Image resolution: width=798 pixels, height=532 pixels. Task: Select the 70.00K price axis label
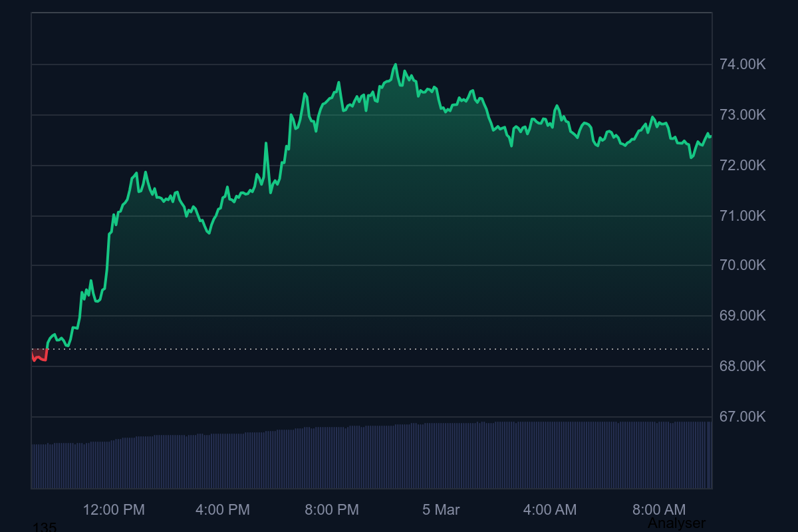point(742,265)
